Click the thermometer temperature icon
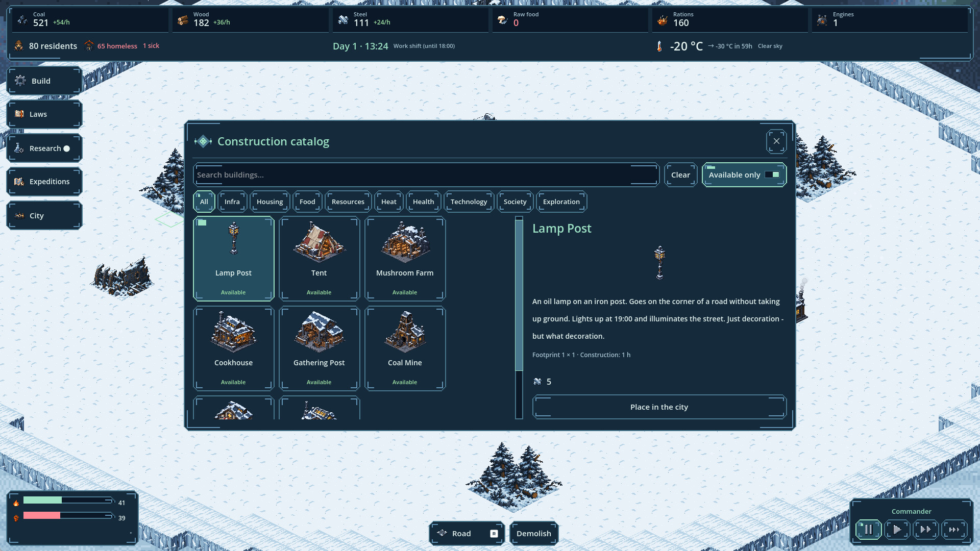The width and height of the screenshot is (980, 551). (659, 46)
